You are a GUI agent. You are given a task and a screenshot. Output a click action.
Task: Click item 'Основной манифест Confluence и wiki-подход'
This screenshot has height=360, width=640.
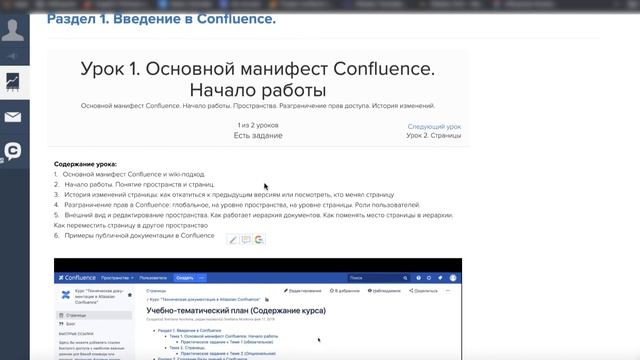click(133, 174)
